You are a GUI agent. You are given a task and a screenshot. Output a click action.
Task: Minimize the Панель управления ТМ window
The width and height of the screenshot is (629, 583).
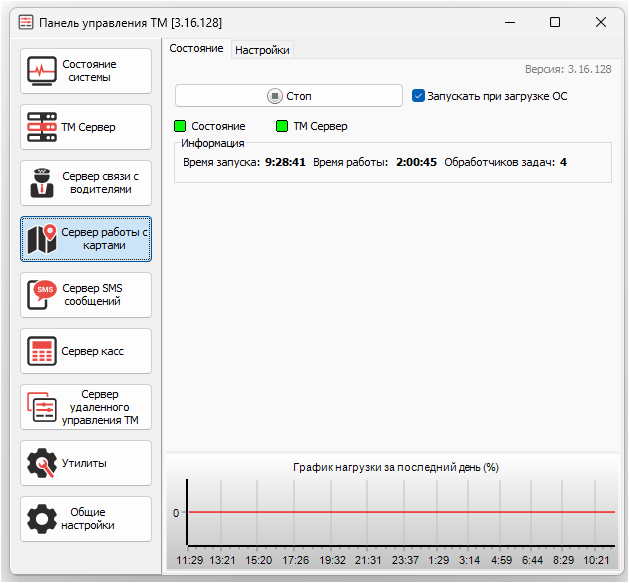click(x=510, y=22)
